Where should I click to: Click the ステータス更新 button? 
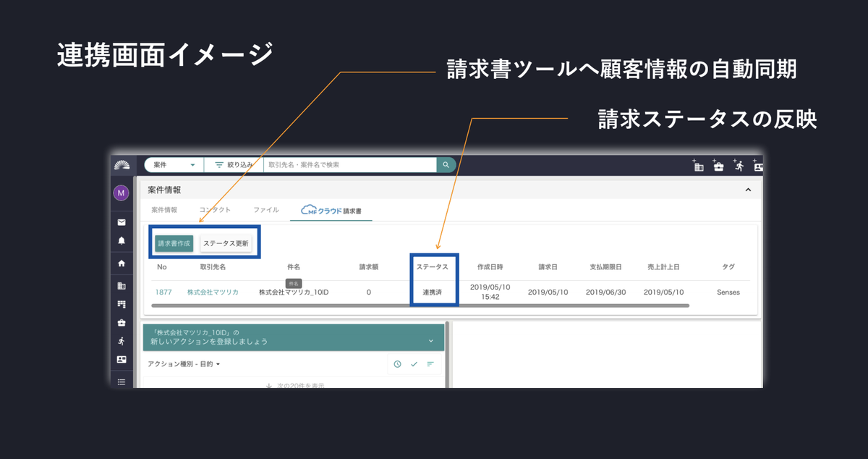click(x=226, y=243)
